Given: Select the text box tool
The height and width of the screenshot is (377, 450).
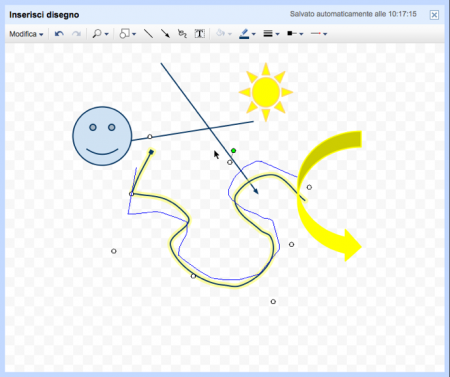Looking at the screenshot, I should [199, 34].
